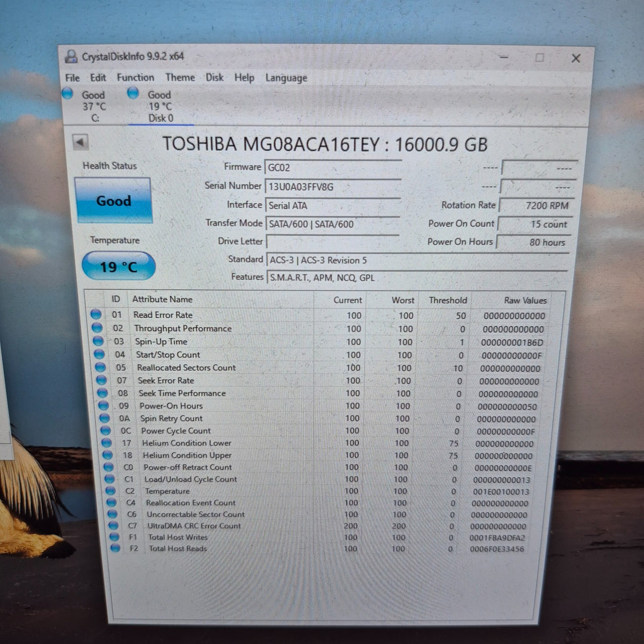Click status dot for Seek Error Rate
This screenshot has height=644, width=644.
[101, 380]
